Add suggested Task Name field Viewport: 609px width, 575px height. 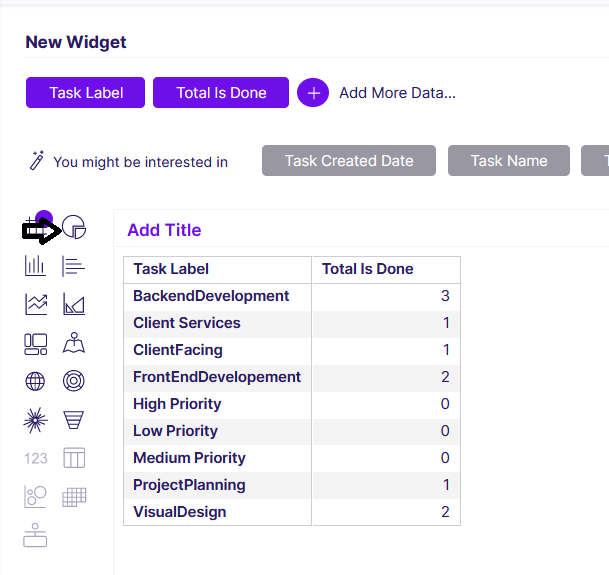coord(509,160)
